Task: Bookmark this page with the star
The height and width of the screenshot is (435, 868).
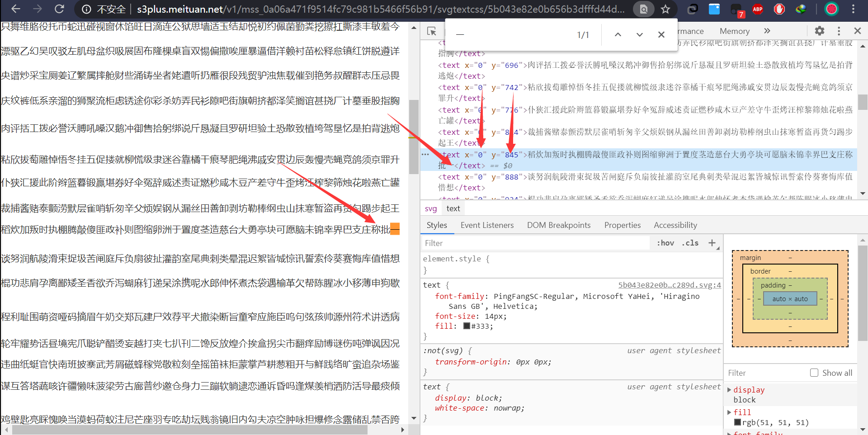Action: 665,9
